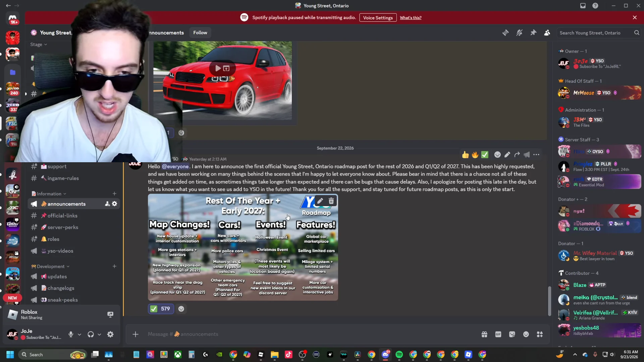Toggle the member list panel
The image size is (644, 362).
point(547,33)
